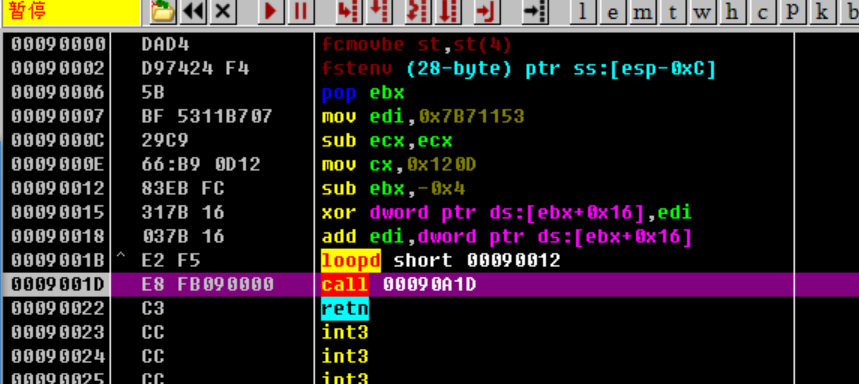The width and height of the screenshot is (859, 384).
Task: Select address 00090000 in the disassembly
Action: (x=58, y=44)
